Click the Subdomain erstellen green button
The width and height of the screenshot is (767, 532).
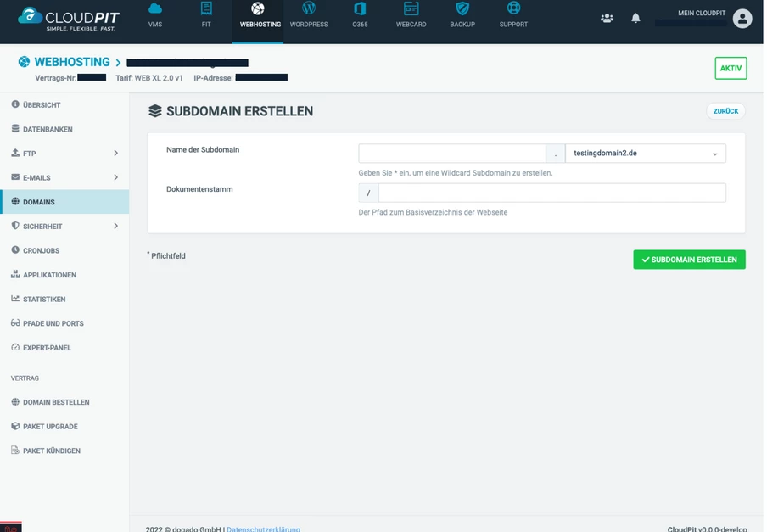[689, 260]
